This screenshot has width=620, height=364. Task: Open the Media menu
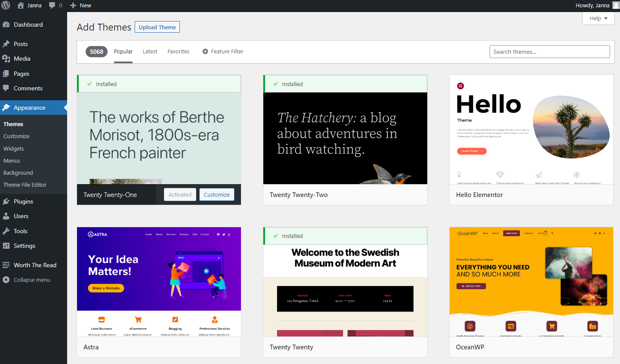(x=34, y=59)
